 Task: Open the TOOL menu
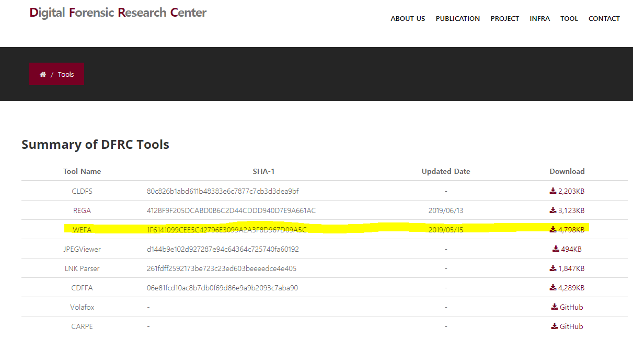[x=569, y=18]
